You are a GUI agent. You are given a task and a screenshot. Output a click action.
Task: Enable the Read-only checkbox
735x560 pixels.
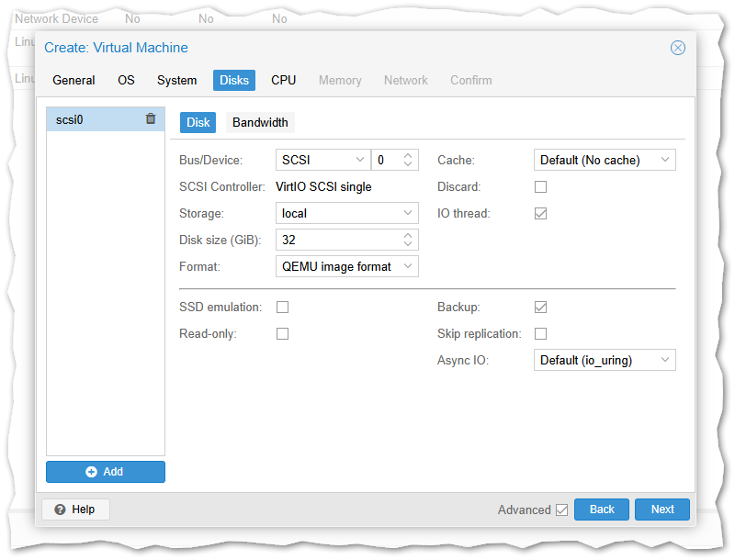[283, 333]
